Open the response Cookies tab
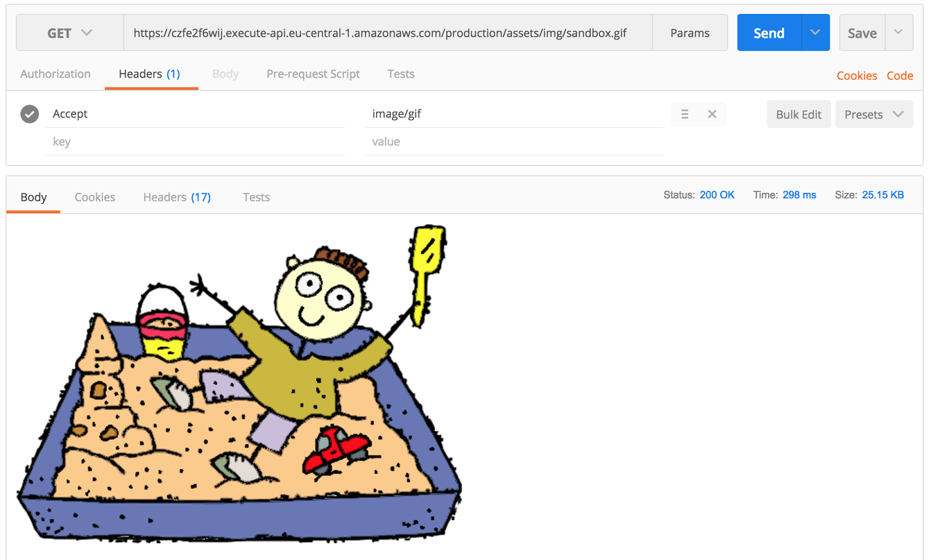The width and height of the screenshot is (933, 560). (95, 197)
